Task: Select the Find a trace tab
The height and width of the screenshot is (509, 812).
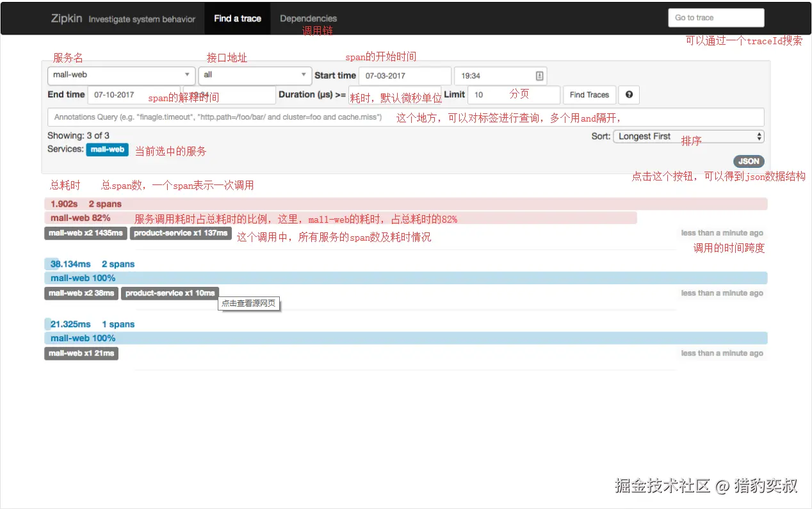Action: pyautogui.click(x=238, y=19)
